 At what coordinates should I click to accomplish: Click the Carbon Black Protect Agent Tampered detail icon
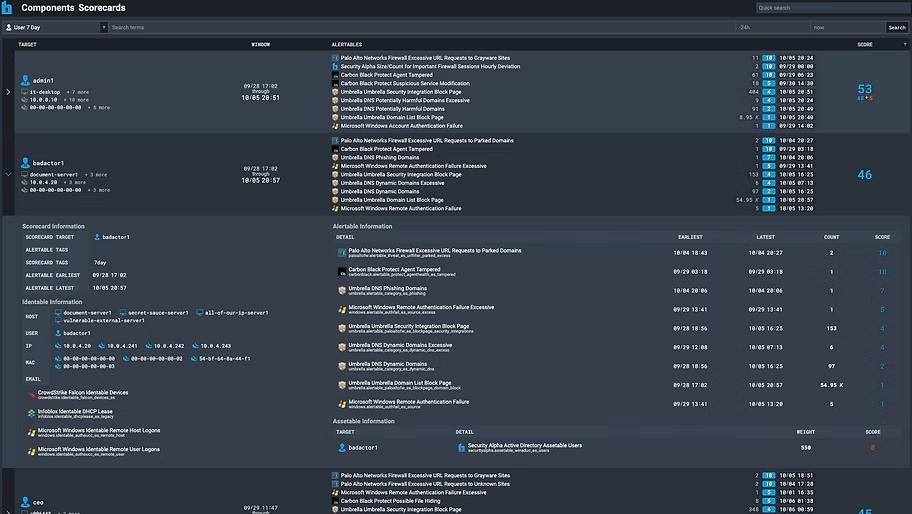[x=342, y=271]
